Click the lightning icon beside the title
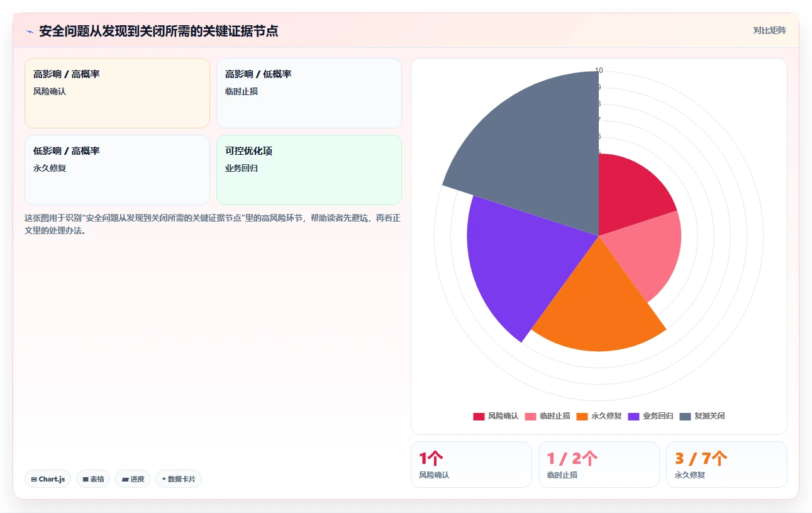812x513 pixels. coord(30,31)
